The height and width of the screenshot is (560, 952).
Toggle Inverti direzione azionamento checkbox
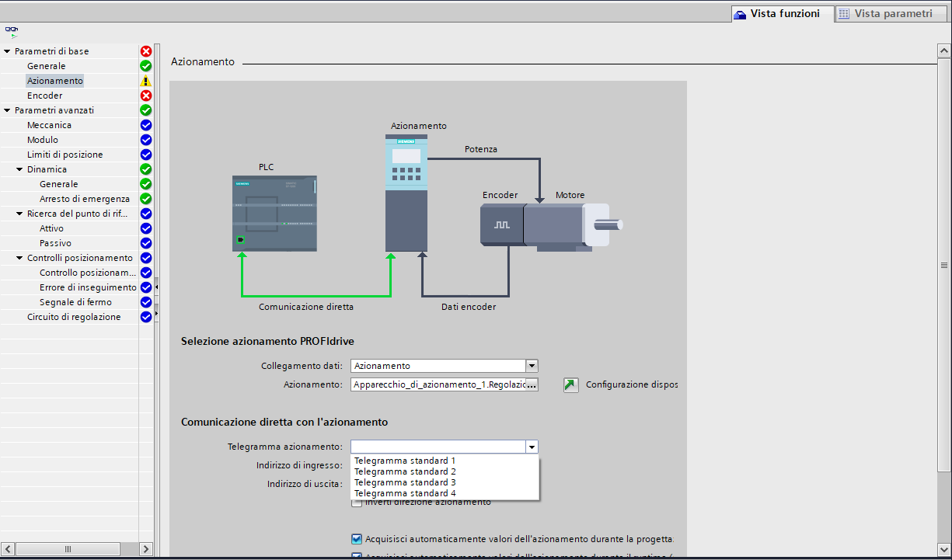click(357, 503)
